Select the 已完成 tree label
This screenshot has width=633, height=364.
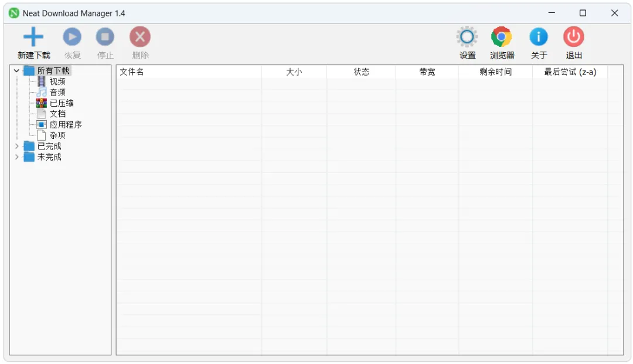click(49, 146)
